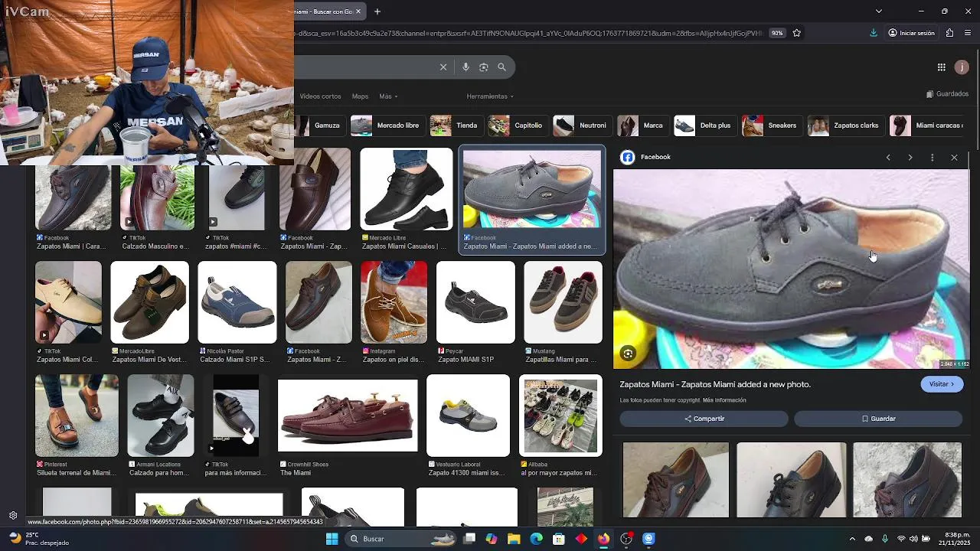Screen dimensions: 980x551
Task: Expand Herramientas search tools
Action: [x=490, y=96]
